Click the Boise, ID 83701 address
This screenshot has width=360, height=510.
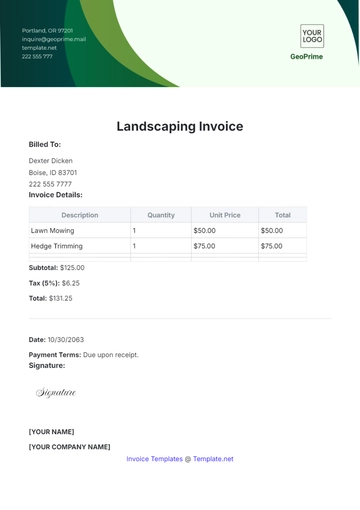pyautogui.click(x=53, y=173)
